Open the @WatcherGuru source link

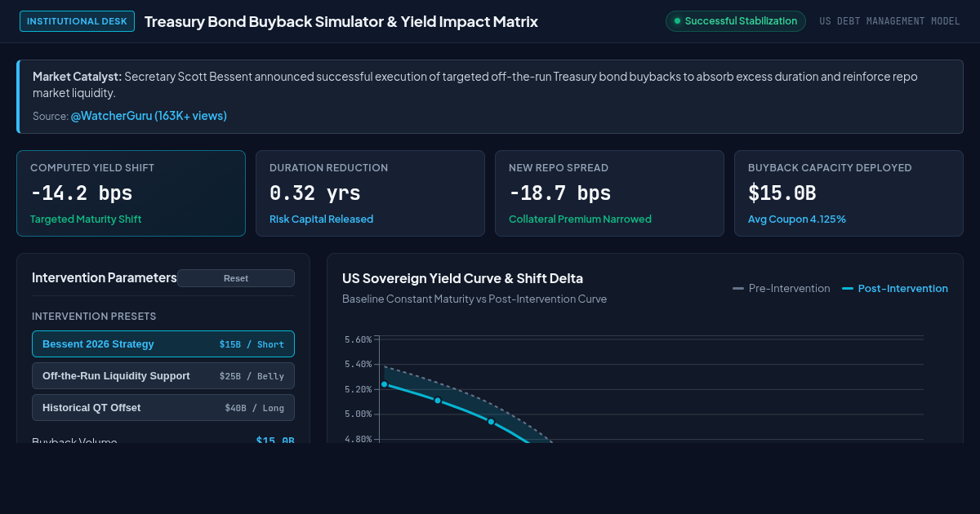[x=149, y=116]
